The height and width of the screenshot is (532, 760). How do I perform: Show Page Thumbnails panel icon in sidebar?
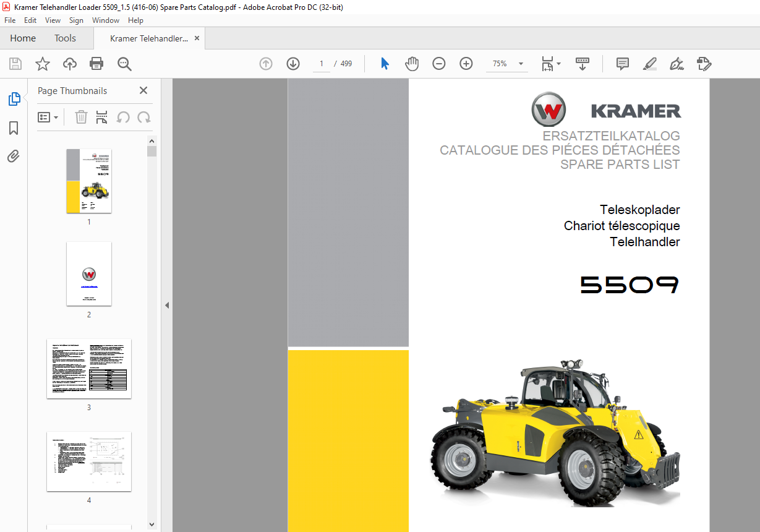pos(14,99)
